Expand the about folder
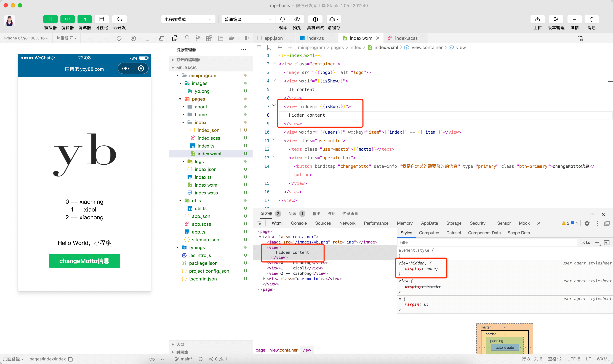The width and height of the screenshot is (613, 364). [183, 107]
